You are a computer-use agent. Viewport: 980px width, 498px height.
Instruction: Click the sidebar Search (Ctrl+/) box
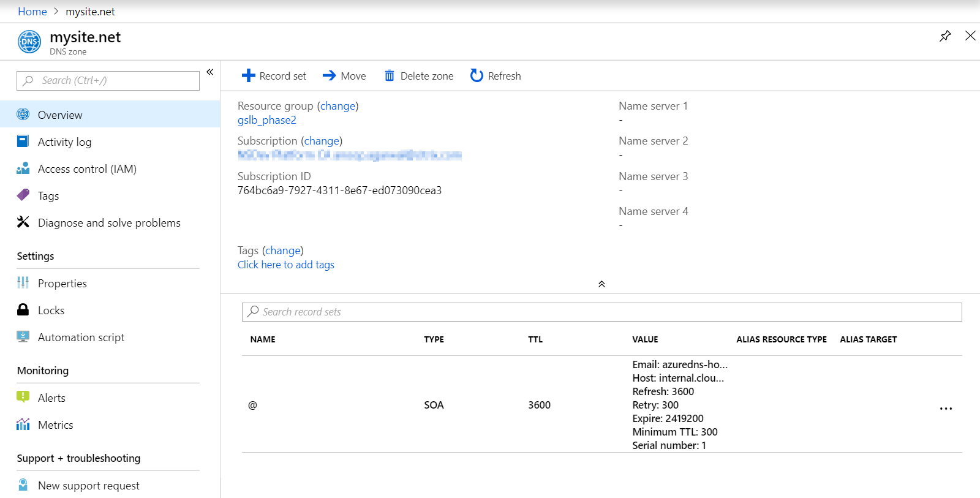click(x=108, y=81)
